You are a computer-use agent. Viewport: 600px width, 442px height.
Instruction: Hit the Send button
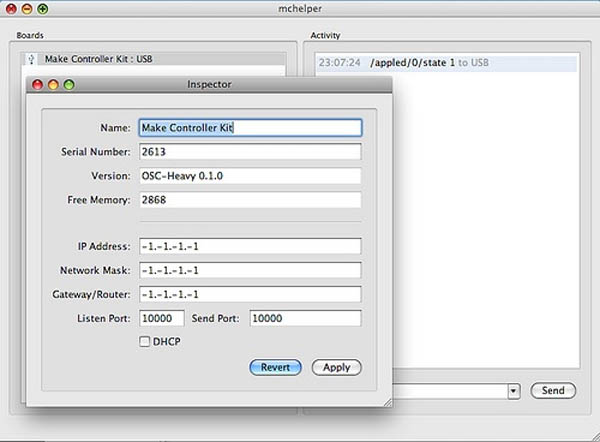553,391
